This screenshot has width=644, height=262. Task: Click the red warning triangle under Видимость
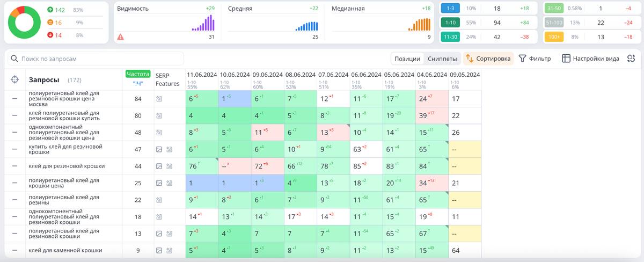(121, 37)
